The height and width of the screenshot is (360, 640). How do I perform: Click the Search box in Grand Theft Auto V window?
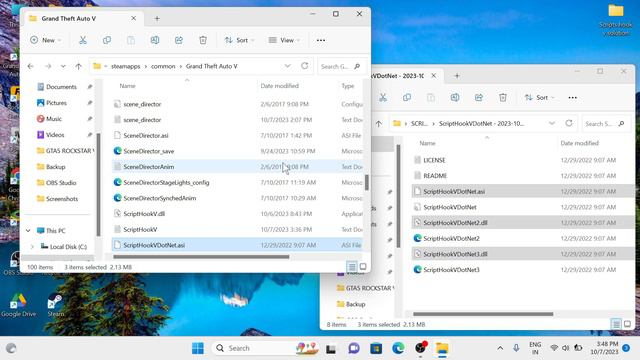(x=340, y=66)
